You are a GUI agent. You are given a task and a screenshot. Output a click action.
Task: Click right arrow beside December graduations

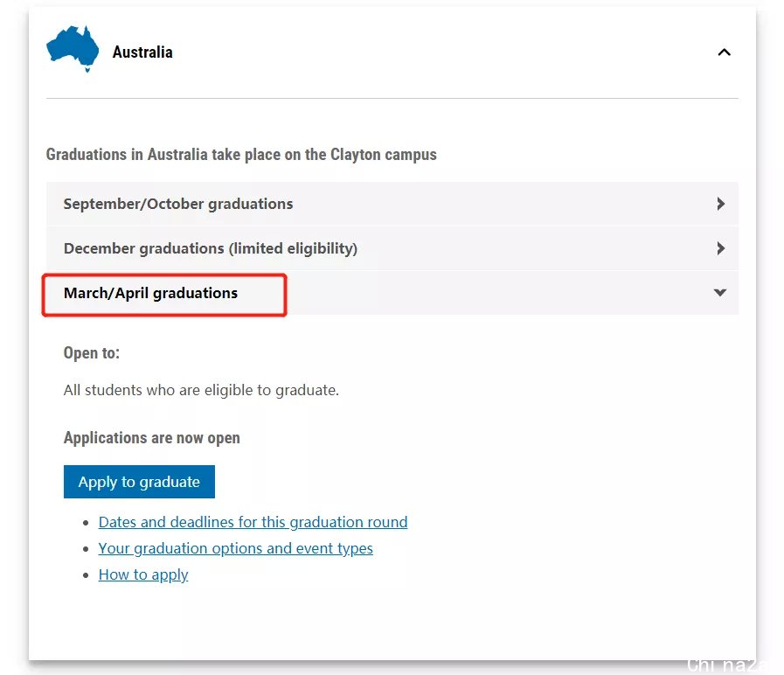click(720, 248)
